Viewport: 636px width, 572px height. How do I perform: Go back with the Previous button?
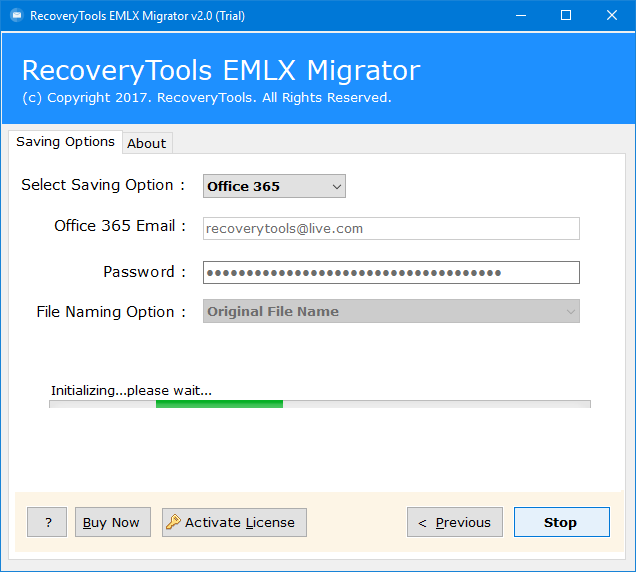pos(455,522)
